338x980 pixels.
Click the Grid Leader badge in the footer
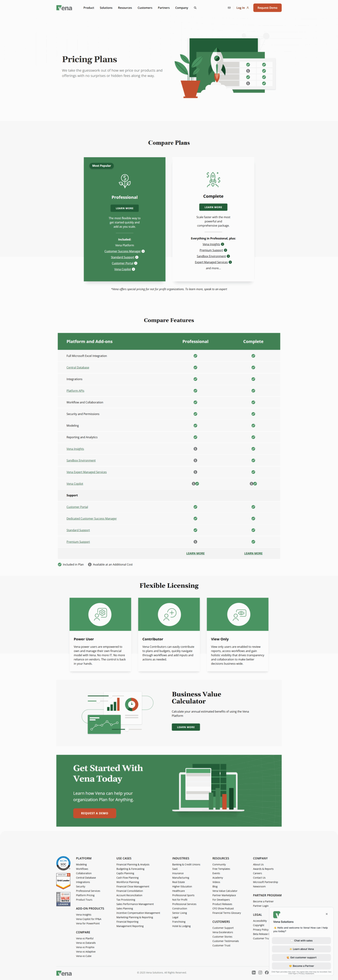(63, 880)
